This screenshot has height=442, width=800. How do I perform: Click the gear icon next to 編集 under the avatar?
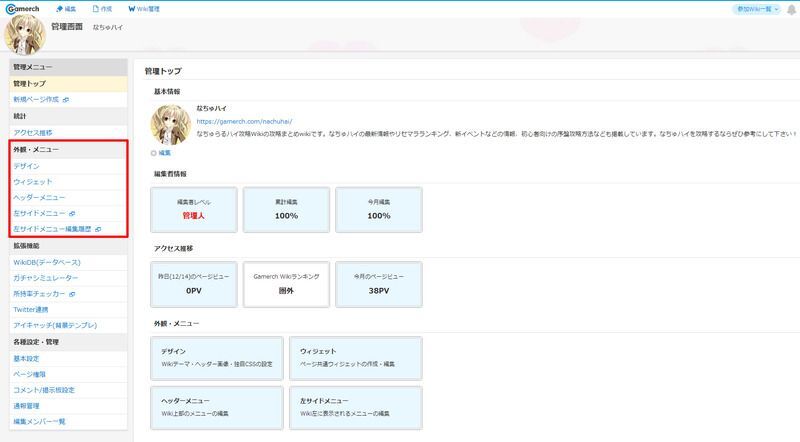(153, 153)
